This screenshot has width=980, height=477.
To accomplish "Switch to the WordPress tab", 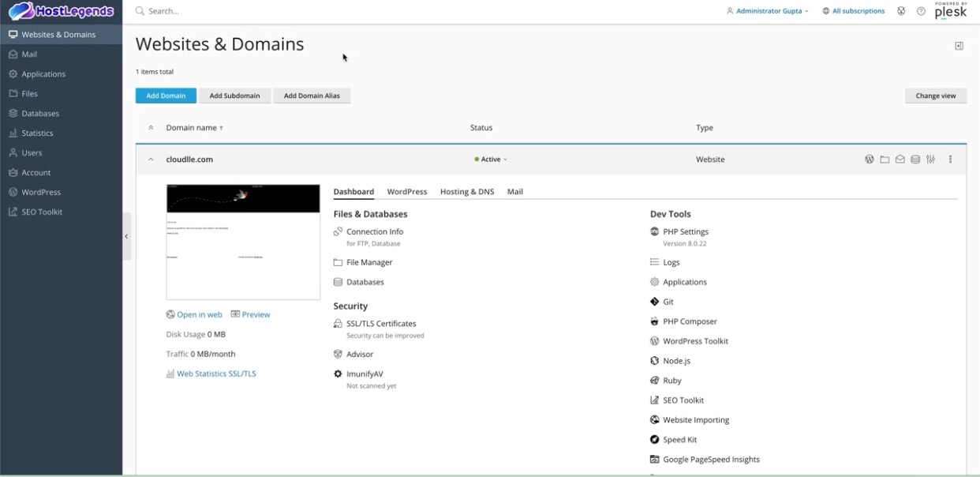I will click(407, 192).
